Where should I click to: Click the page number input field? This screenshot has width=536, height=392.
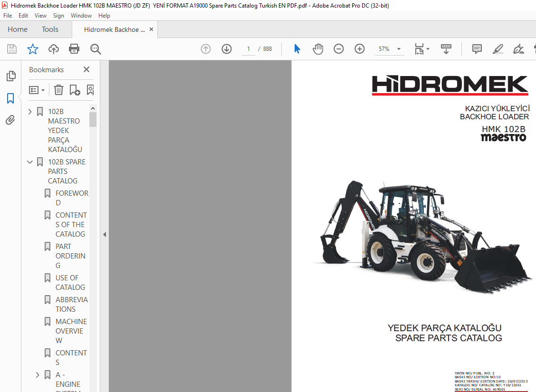pyautogui.click(x=249, y=49)
